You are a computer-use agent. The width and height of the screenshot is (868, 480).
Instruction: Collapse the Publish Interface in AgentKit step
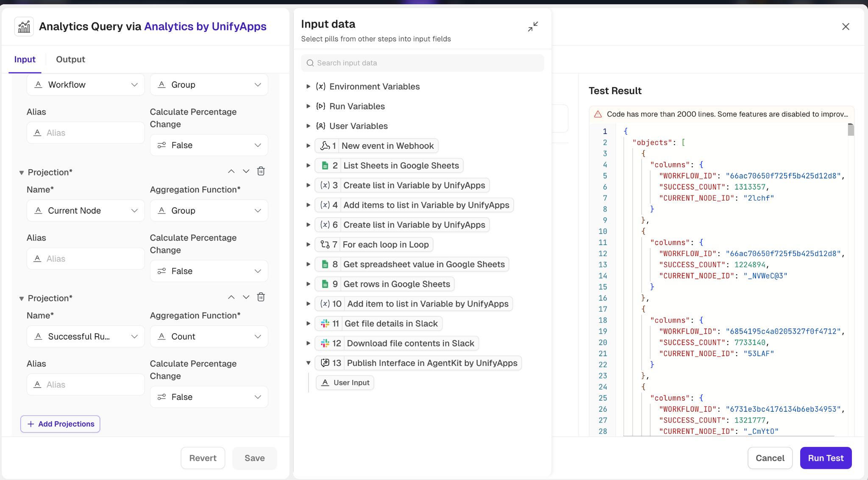(309, 363)
